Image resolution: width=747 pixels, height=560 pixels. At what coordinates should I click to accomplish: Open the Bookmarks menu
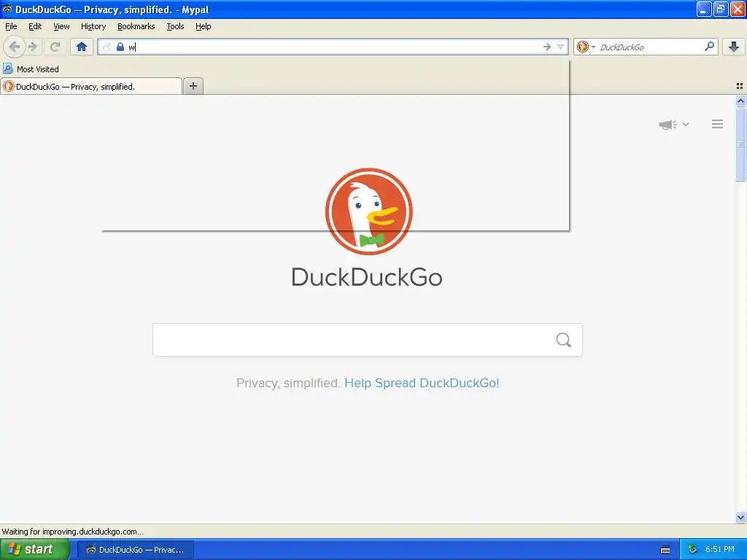(x=136, y=26)
